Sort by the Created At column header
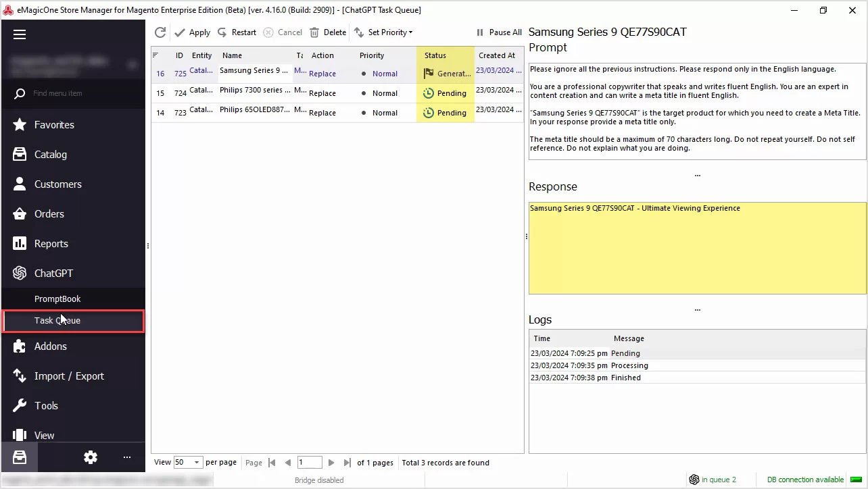 [497, 55]
